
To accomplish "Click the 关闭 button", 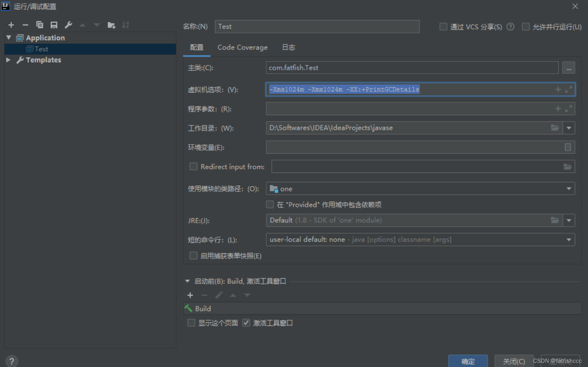I will [514, 361].
